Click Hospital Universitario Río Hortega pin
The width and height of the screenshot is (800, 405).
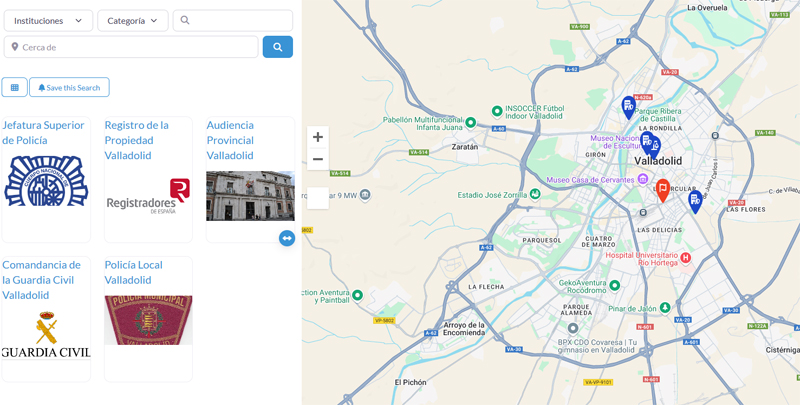coord(685,258)
